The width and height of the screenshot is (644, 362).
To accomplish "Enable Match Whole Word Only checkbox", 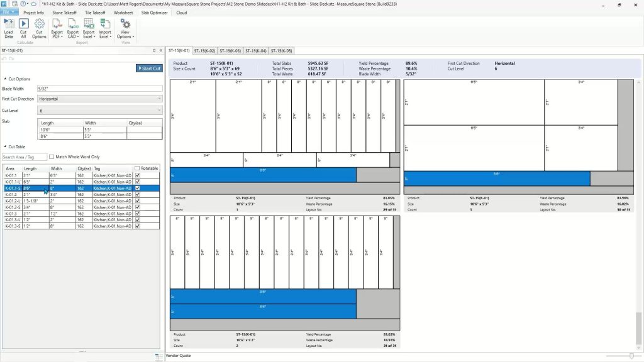I will pyautogui.click(x=52, y=156).
